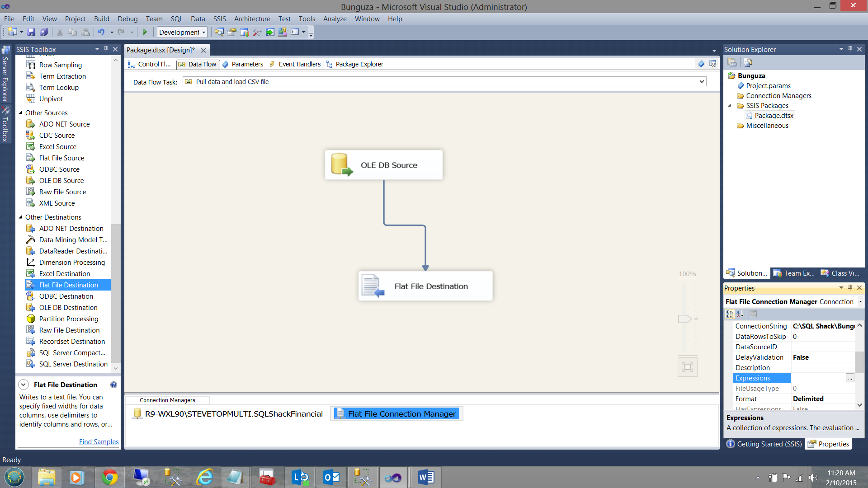Screen dimensions: 868x488
Task: Open Word from the Windows taskbar
Action: [426, 477]
